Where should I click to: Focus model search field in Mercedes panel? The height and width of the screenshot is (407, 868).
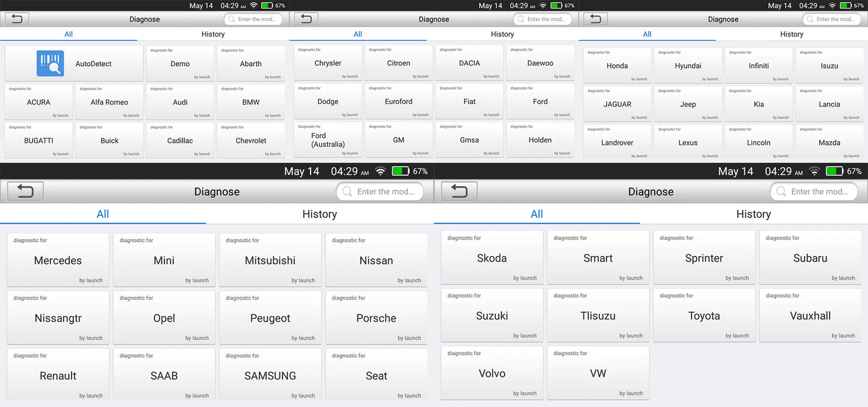coord(380,192)
